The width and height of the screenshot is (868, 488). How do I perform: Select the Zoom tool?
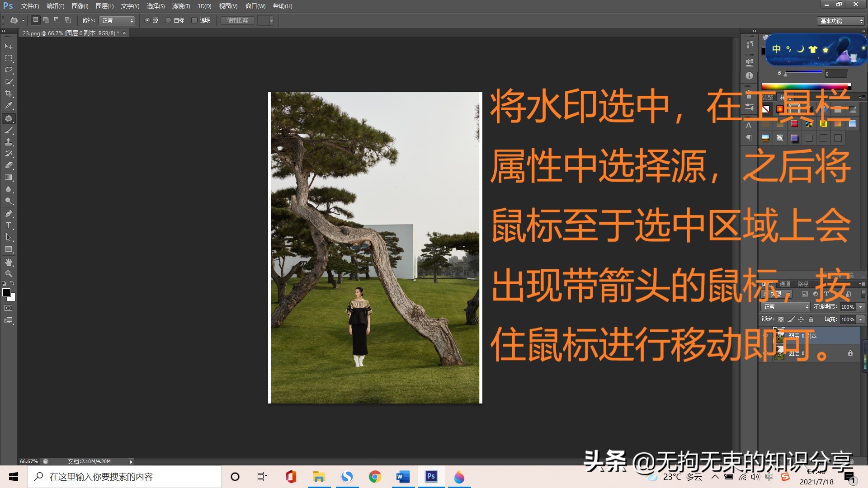point(8,274)
